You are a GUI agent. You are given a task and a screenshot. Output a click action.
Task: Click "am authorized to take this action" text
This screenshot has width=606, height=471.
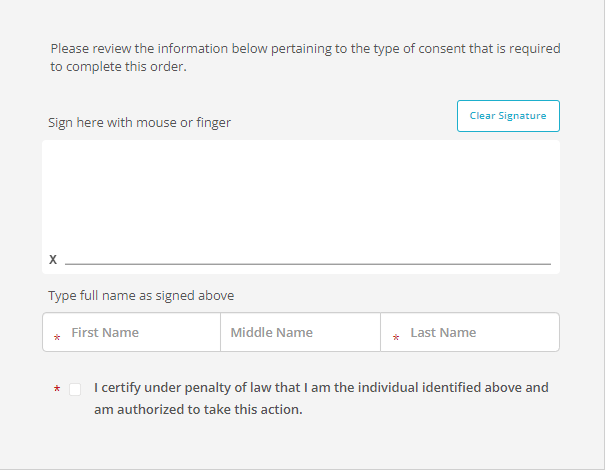coord(198,410)
